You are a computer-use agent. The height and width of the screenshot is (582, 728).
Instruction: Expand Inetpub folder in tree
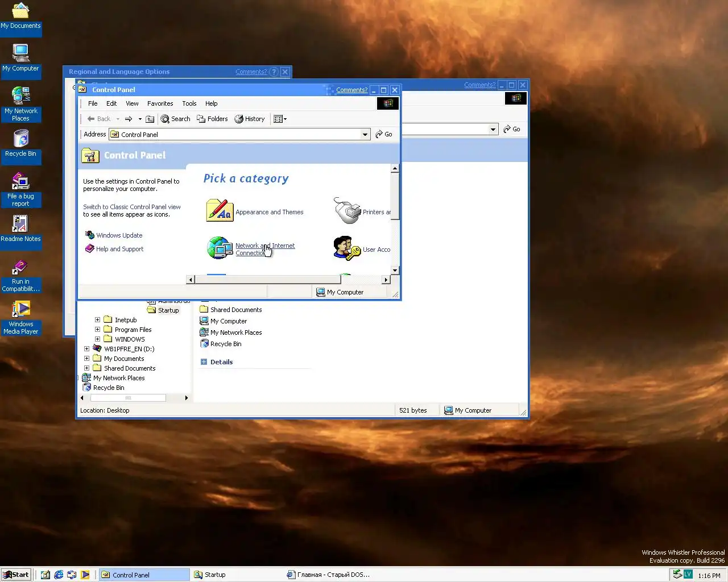(97, 319)
